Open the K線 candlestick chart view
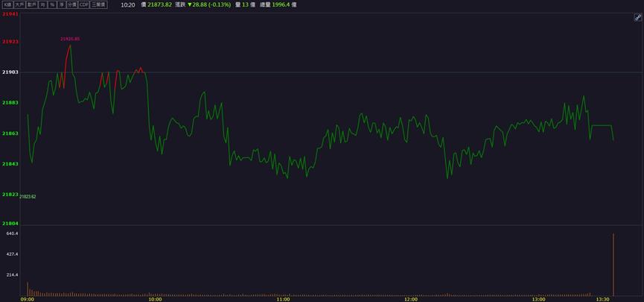The height and width of the screenshot is (302, 644). click(7, 4)
